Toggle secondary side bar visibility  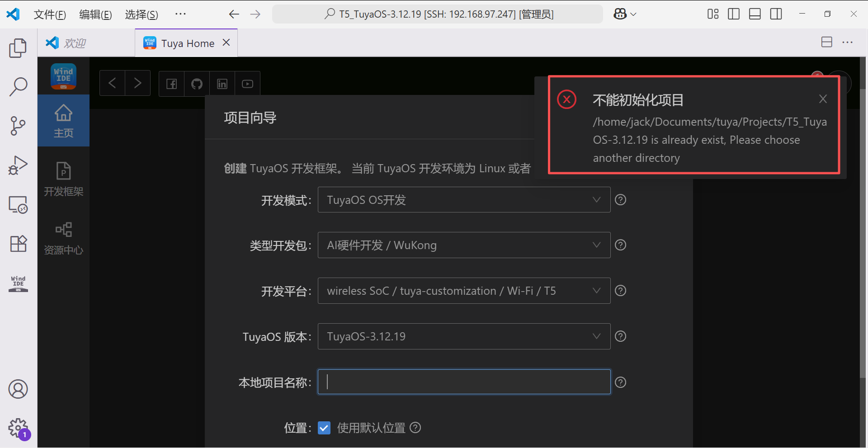tap(776, 14)
